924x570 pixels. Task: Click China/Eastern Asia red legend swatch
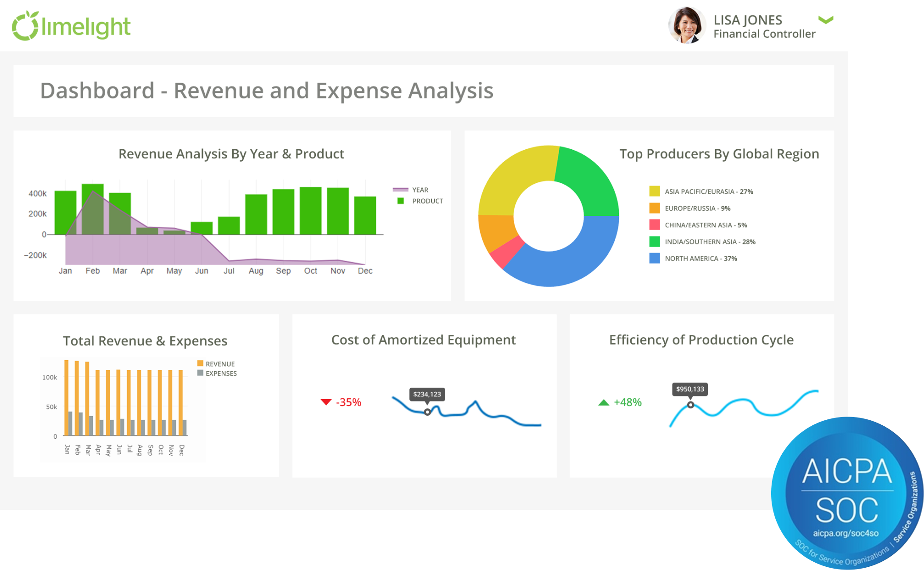655,225
